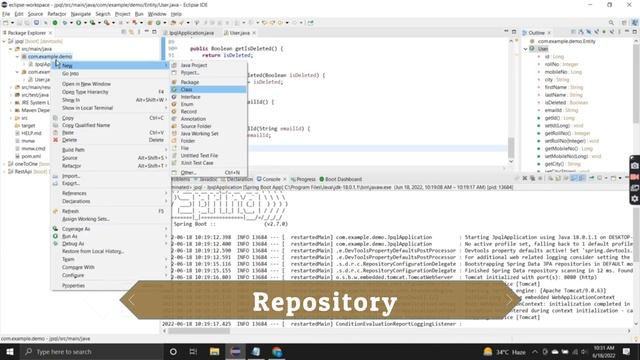
Task: Click the New Java Package toolbar icon
Action: tap(150, 22)
